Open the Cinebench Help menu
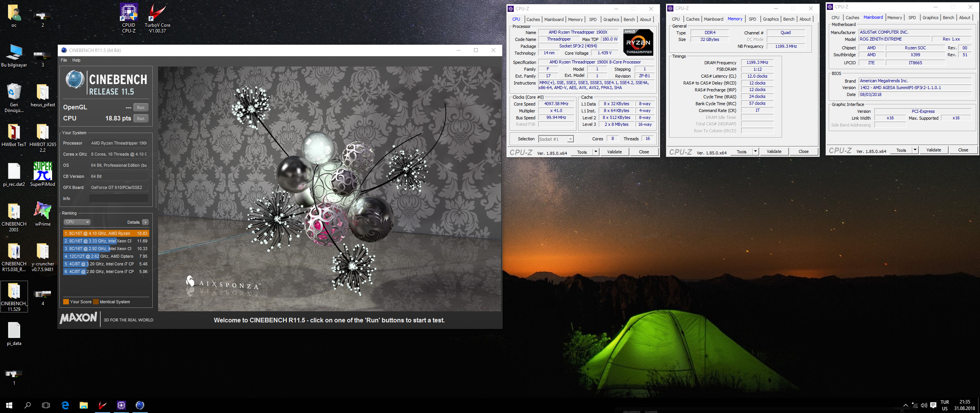 (77, 60)
